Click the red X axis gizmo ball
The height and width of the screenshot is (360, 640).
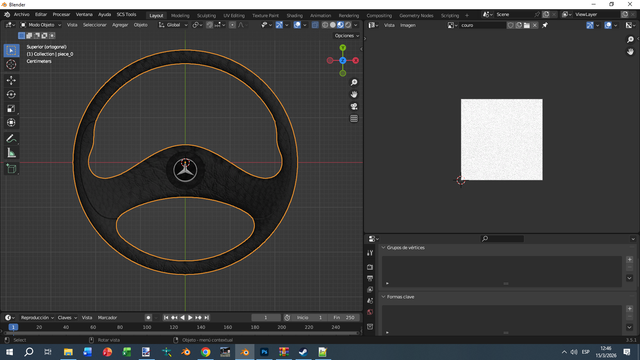coord(356,60)
